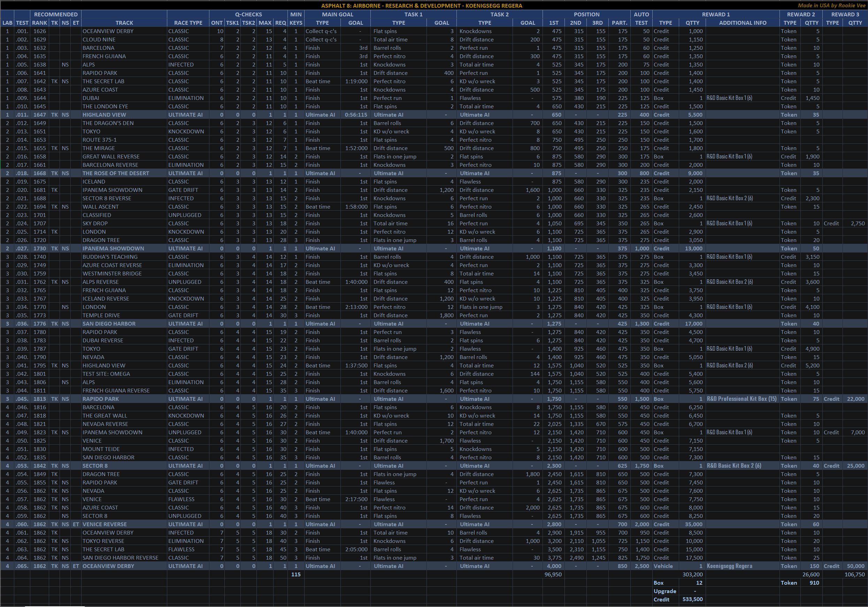This screenshot has height=607, width=868.
Task: Select R&D Professional Kit Box (15) cell
Action: 743,399
